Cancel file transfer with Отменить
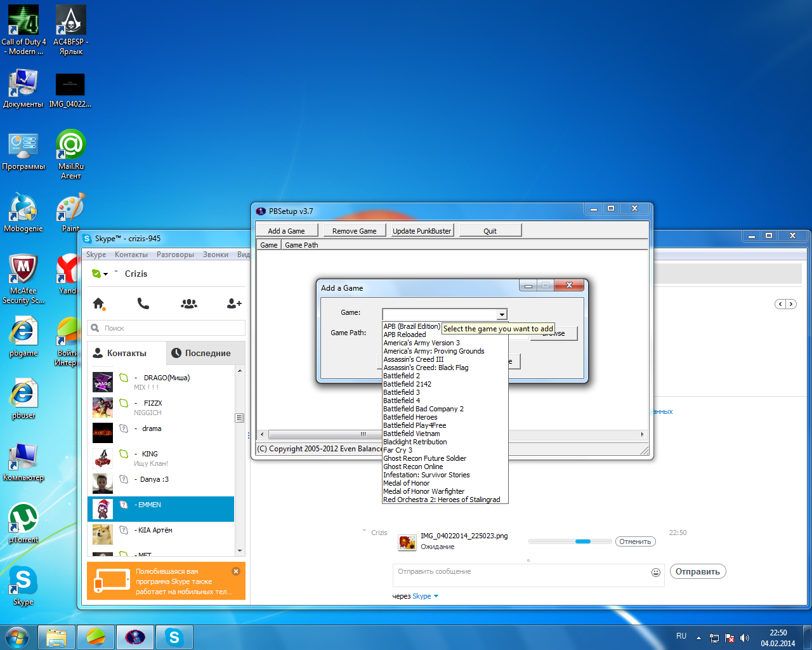This screenshot has height=650, width=812. pyautogui.click(x=635, y=541)
